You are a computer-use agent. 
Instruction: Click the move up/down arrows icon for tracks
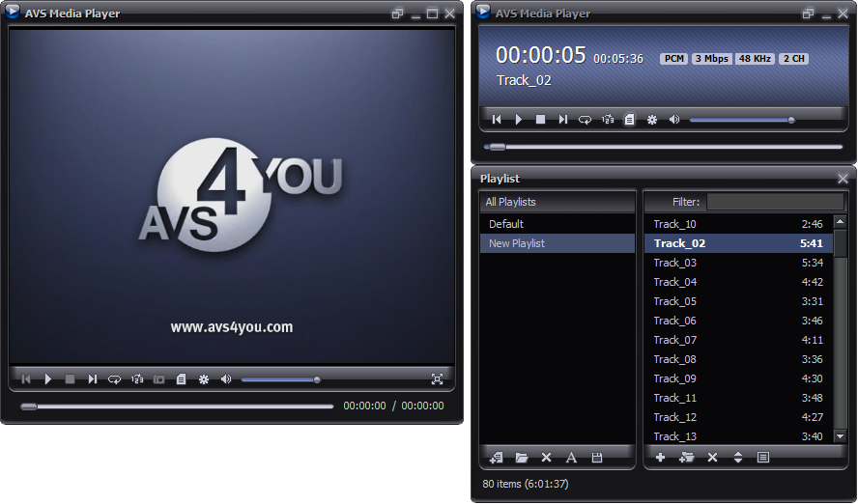pos(737,458)
